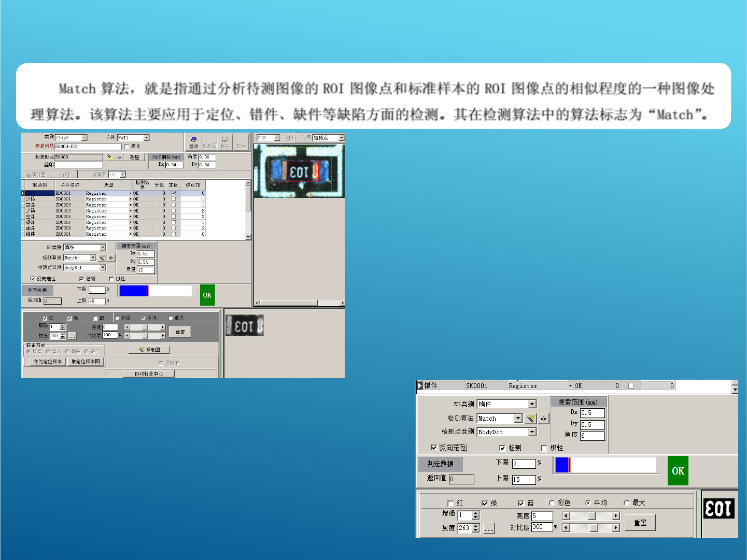
Task: Click the 对比度 slider beside value 300
Action: (591, 528)
